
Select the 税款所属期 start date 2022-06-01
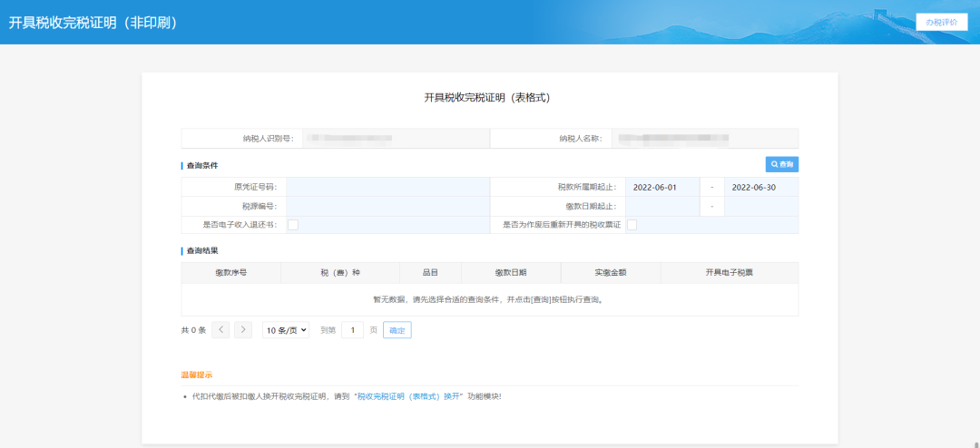pyautogui.click(x=662, y=187)
